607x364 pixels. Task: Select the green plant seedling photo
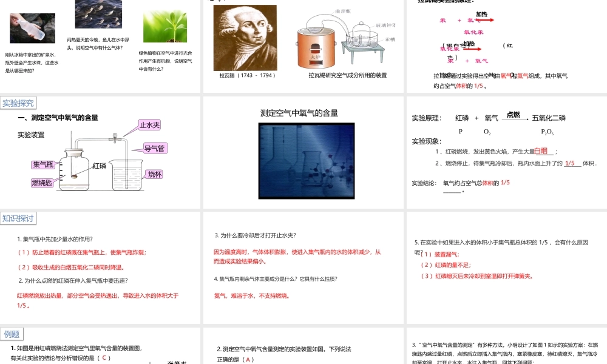[x=165, y=26]
